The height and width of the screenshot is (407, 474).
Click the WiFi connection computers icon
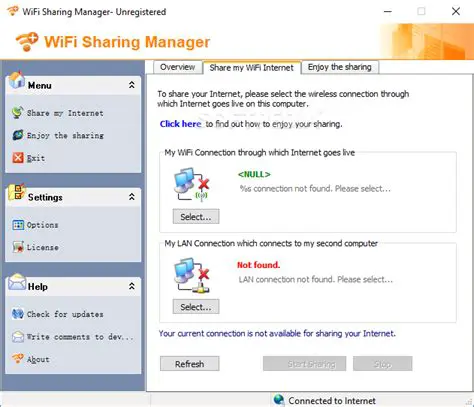coord(192,184)
